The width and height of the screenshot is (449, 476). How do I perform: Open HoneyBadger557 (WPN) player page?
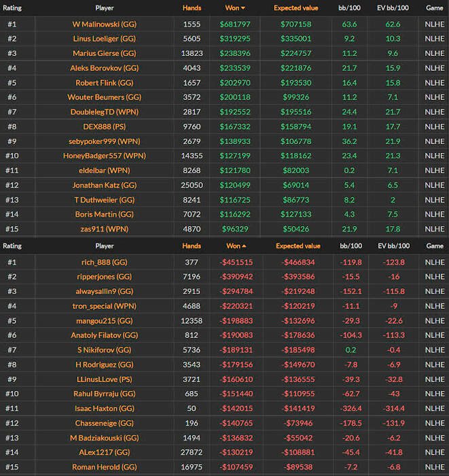105,156
